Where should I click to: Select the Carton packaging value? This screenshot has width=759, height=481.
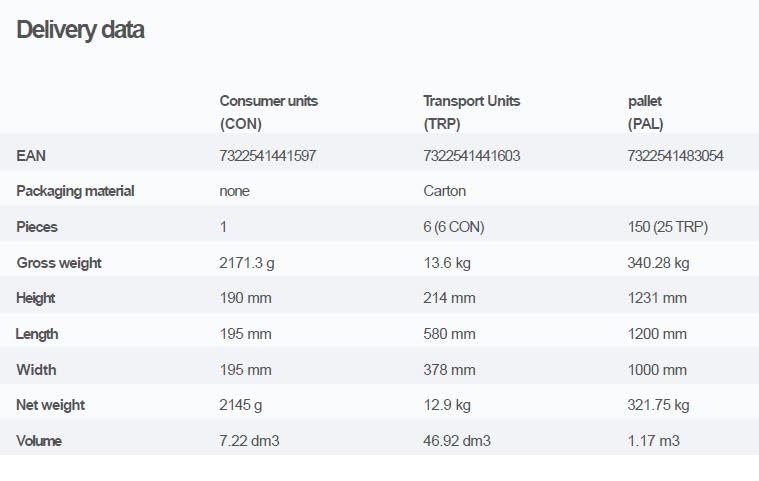pyautogui.click(x=445, y=191)
